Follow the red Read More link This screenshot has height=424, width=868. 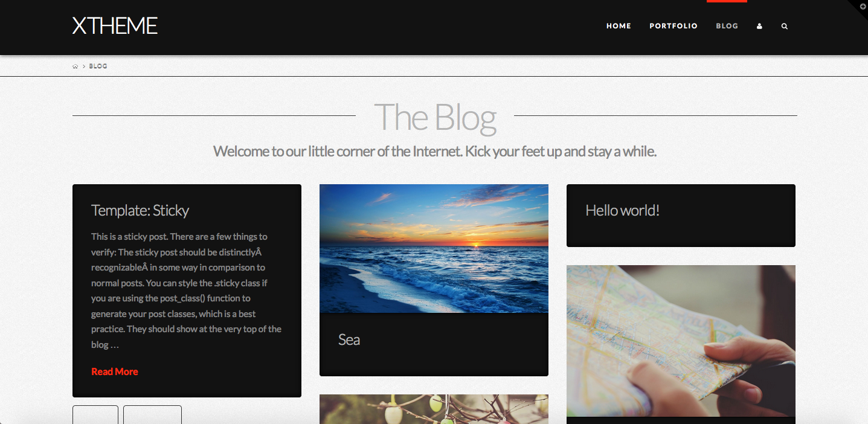click(x=115, y=371)
